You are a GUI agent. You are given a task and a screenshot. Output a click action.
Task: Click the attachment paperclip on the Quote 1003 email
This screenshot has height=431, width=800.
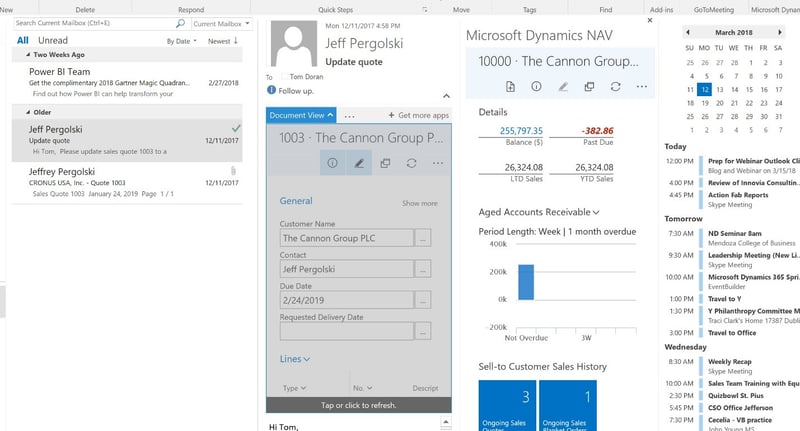[233, 171]
